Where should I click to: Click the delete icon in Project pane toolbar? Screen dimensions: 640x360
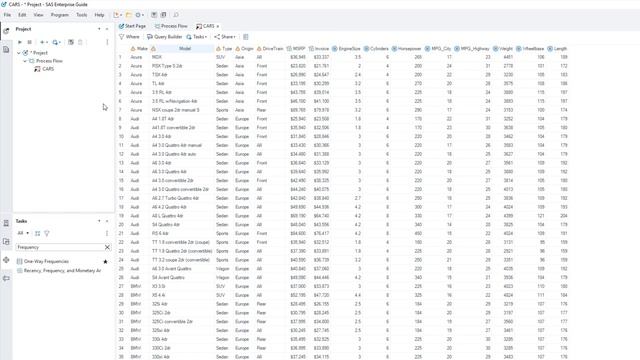(80, 42)
